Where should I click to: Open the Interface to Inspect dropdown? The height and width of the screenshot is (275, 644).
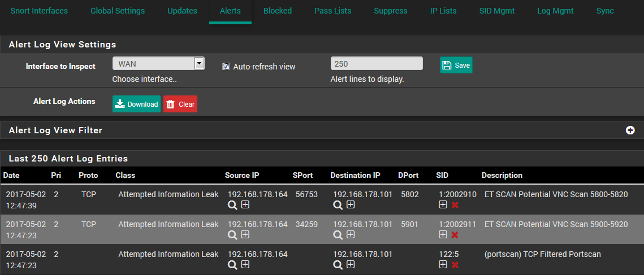click(158, 63)
